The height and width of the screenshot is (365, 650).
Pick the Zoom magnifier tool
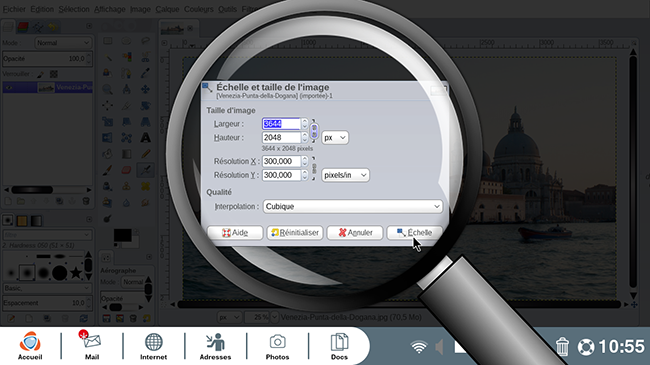click(x=107, y=89)
